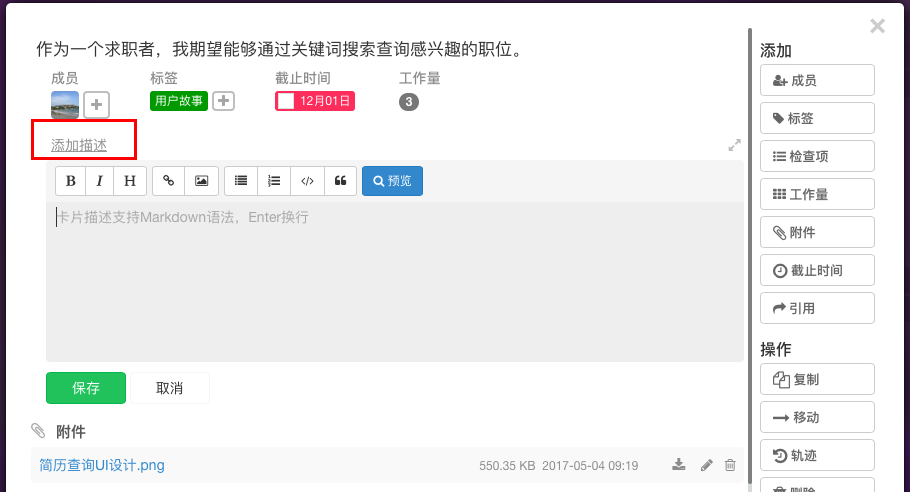Download 简历查询UI设计.png attachment
This screenshot has height=492, width=910.
coord(678,465)
